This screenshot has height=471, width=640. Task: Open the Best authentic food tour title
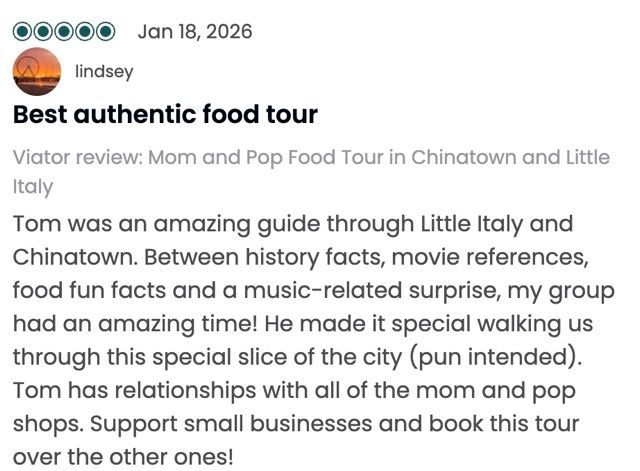click(x=165, y=115)
